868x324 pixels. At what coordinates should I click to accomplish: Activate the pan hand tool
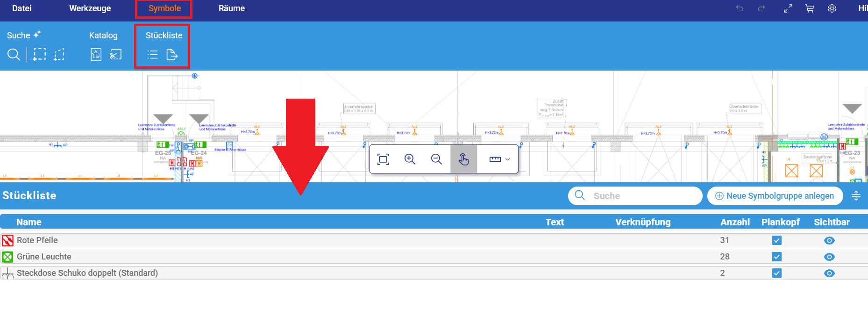coord(463,159)
